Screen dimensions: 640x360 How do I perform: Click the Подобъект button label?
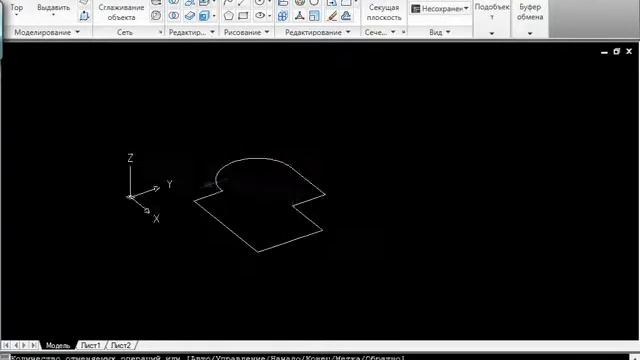492,12
